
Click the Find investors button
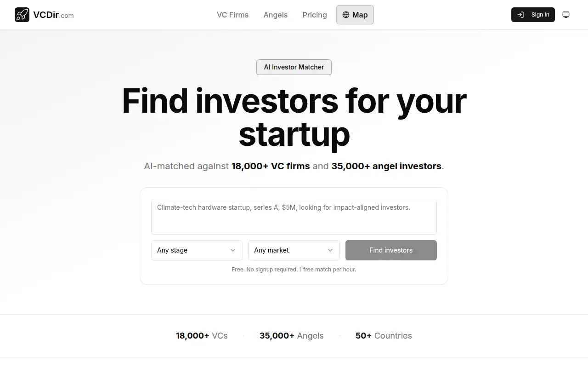pos(391,250)
